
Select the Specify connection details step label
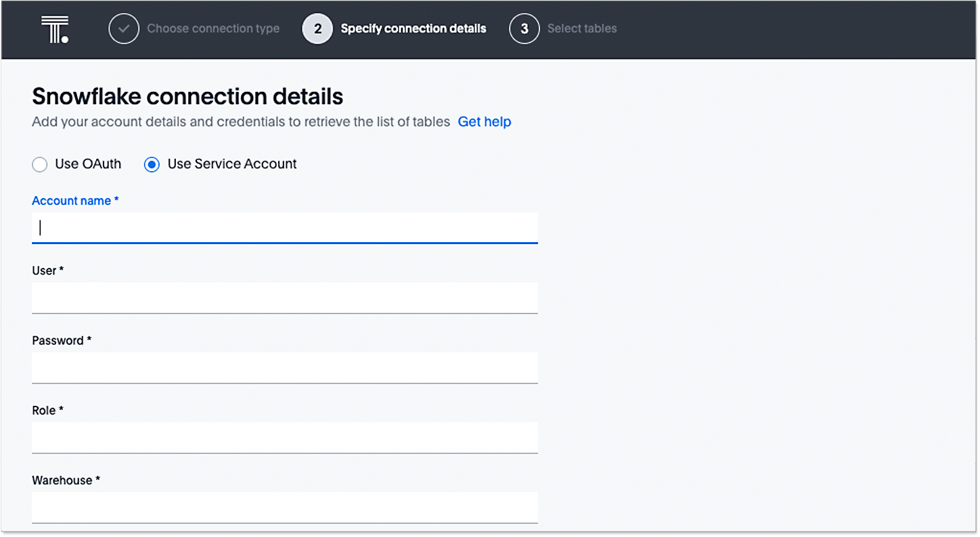tap(413, 29)
